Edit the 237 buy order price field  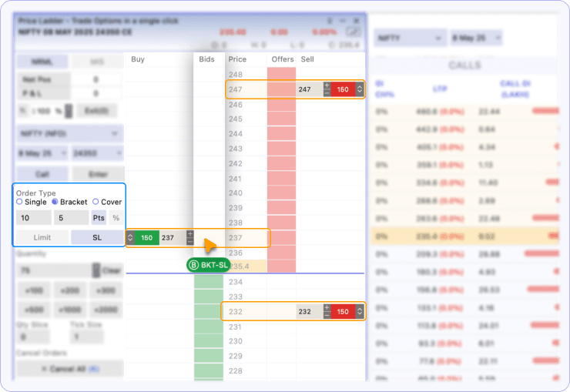click(173, 238)
